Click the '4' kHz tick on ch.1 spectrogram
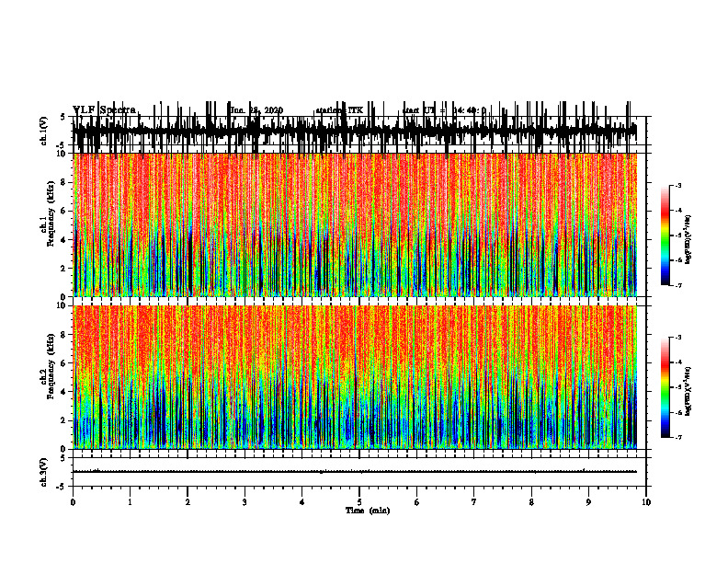Screen dimensions: 728x563 tap(63, 240)
